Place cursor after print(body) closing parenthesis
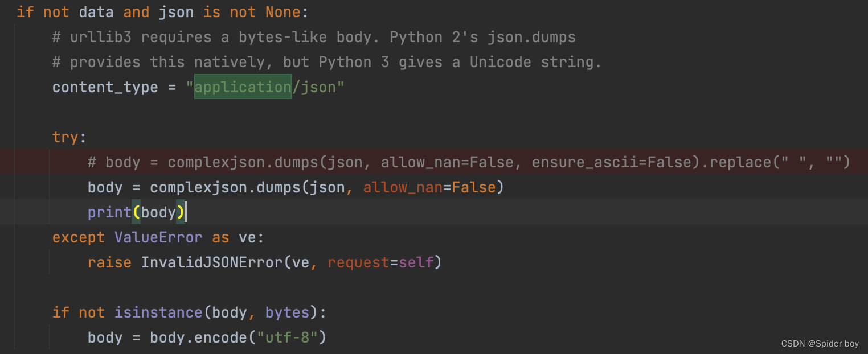The image size is (868, 354). [x=186, y=212]
